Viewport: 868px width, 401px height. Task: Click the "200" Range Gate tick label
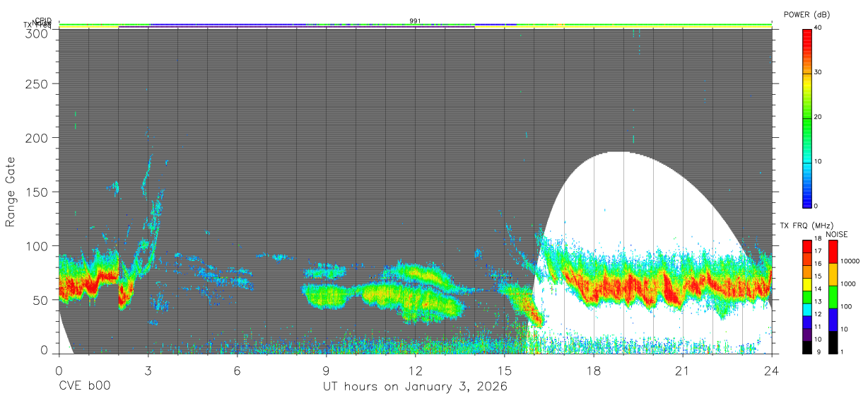pos(38,138)
